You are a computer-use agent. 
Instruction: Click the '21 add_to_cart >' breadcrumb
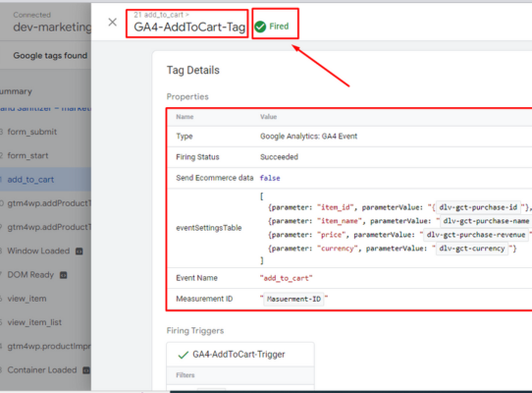(x=162, y=15)
